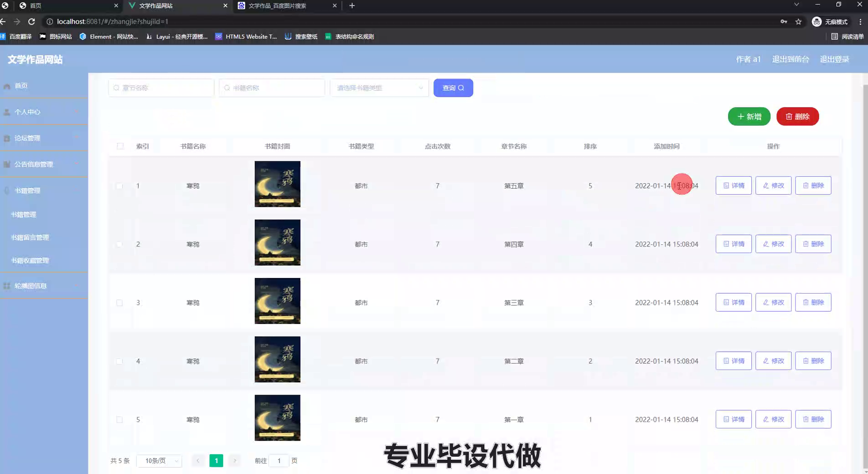Screen dimensions: 868x474
Task: Click 修改 for the 第三章 row
Action: [773, 302]
